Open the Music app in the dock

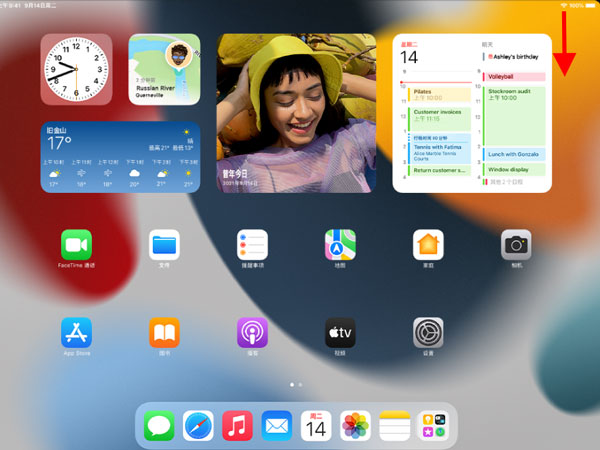click(x=237, y=425)
